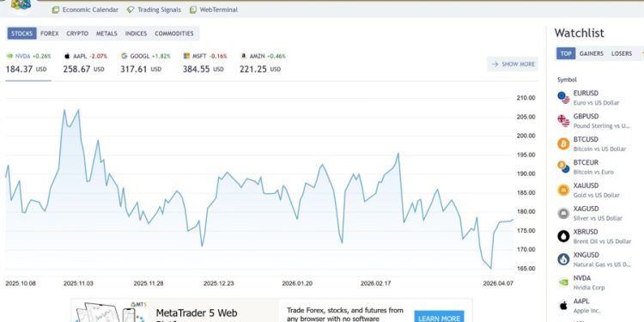Switch to the COMMODITIES tab
Viewport: 644px width, 322px height.
click(x=174, y=33)
